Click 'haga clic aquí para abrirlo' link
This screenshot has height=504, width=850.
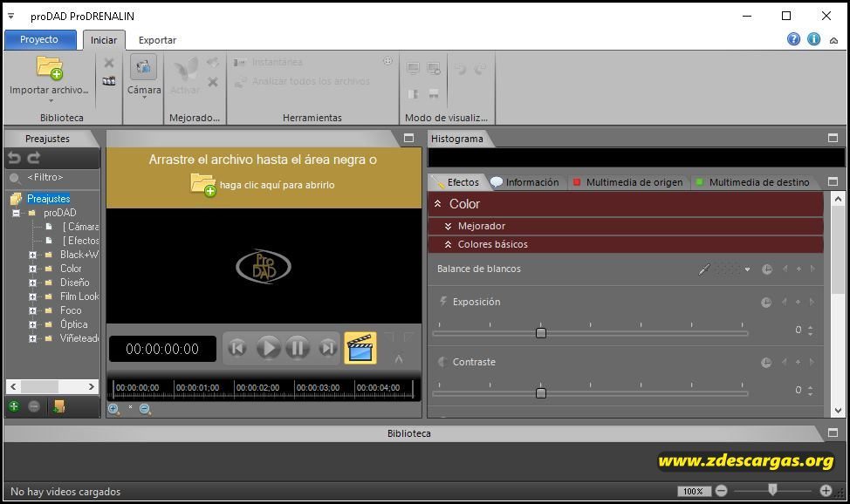click(x=277, y=185)
